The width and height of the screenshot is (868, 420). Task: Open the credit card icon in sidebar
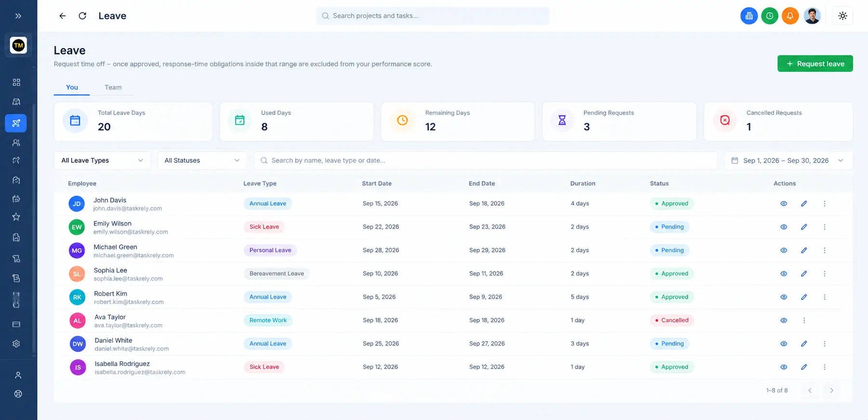(16, 324)
